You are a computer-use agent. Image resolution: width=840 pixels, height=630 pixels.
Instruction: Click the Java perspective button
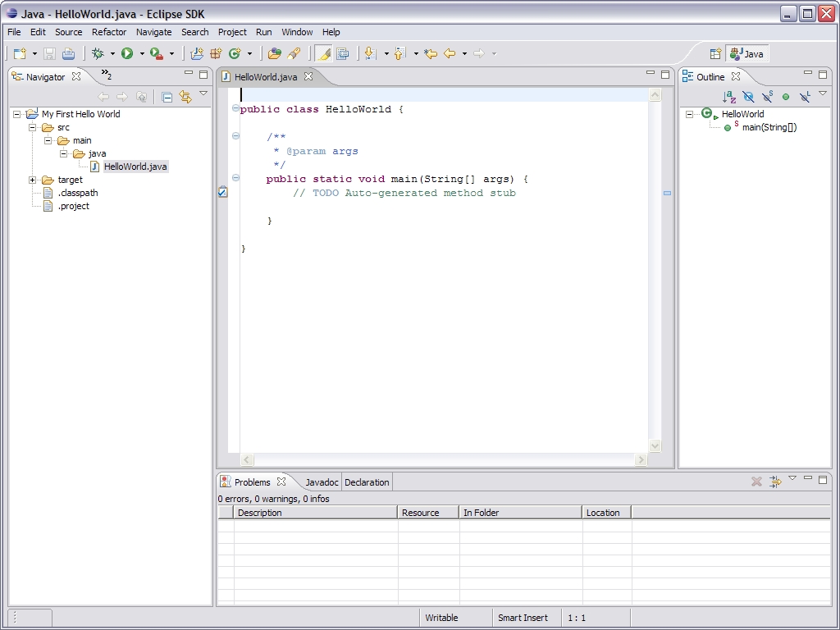747,53
